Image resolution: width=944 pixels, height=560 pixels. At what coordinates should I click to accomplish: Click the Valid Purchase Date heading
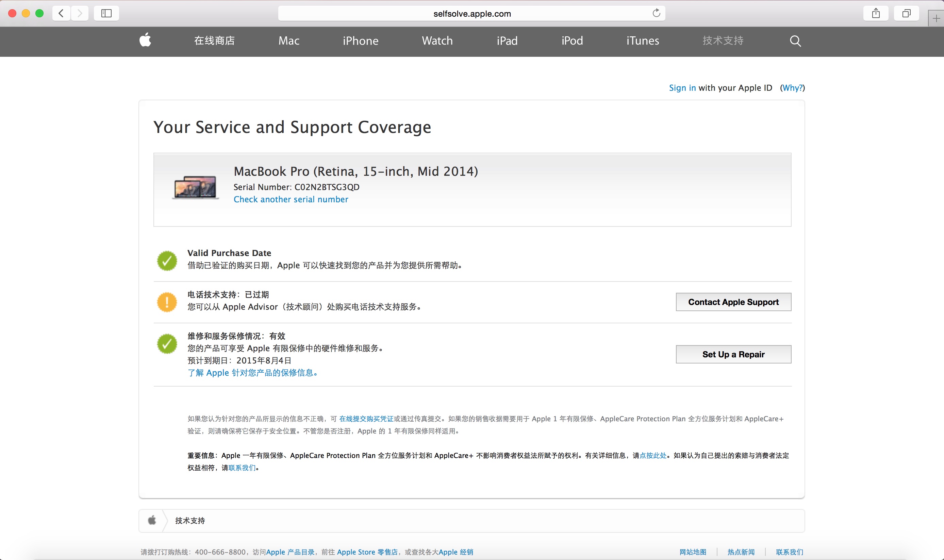(229, 253)
